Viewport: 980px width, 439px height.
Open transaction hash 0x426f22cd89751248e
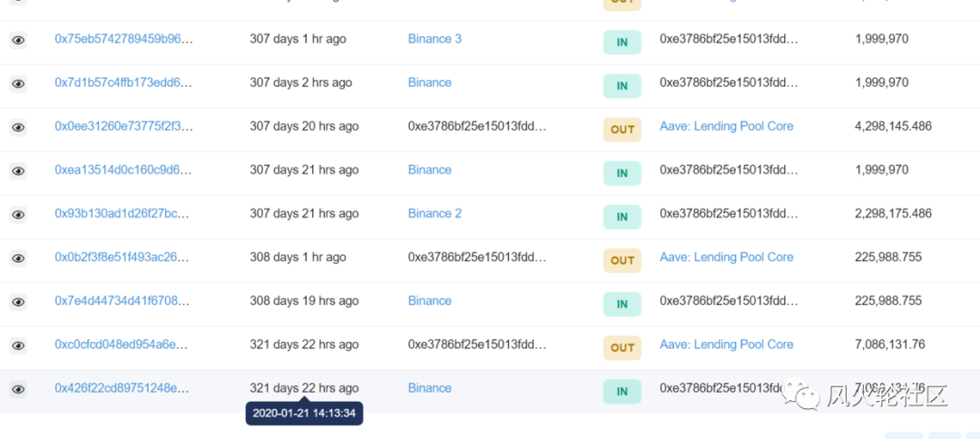122,388
